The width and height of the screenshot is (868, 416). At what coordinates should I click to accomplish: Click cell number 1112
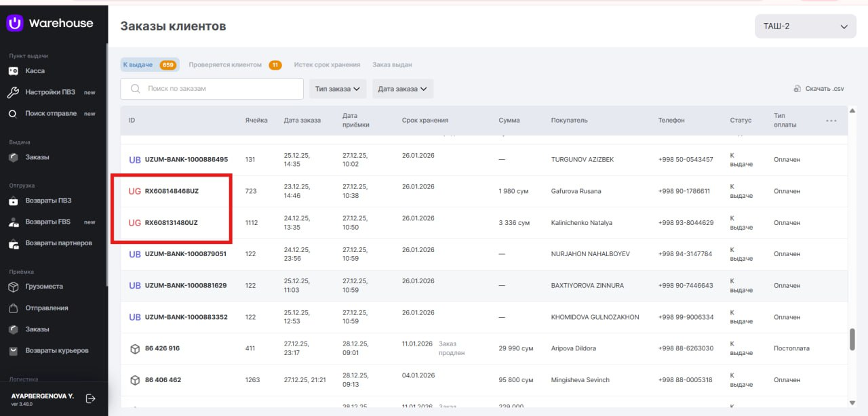point(252,223)
